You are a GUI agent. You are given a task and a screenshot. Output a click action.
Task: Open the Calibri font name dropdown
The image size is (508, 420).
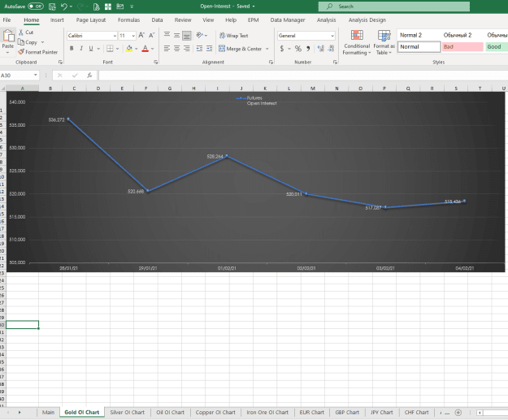[x=115, y=36]
